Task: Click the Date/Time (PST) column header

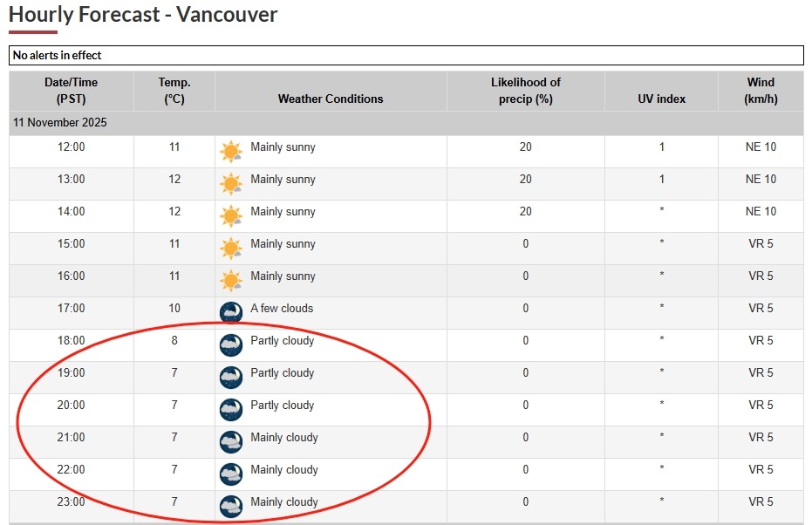Action: pos(72,91)
